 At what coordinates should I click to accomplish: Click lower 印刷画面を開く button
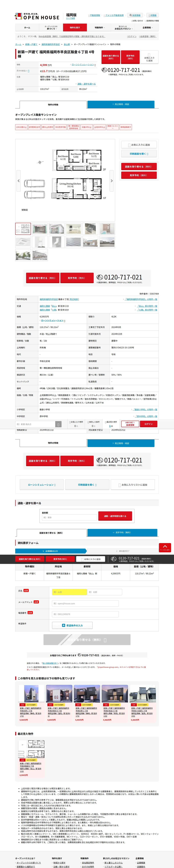coord(87,484)
